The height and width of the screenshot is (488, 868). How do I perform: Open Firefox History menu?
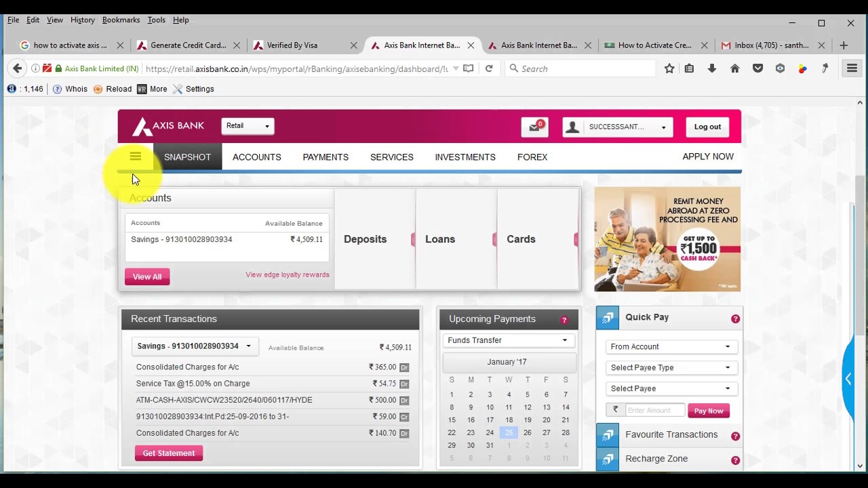[83, 20]
